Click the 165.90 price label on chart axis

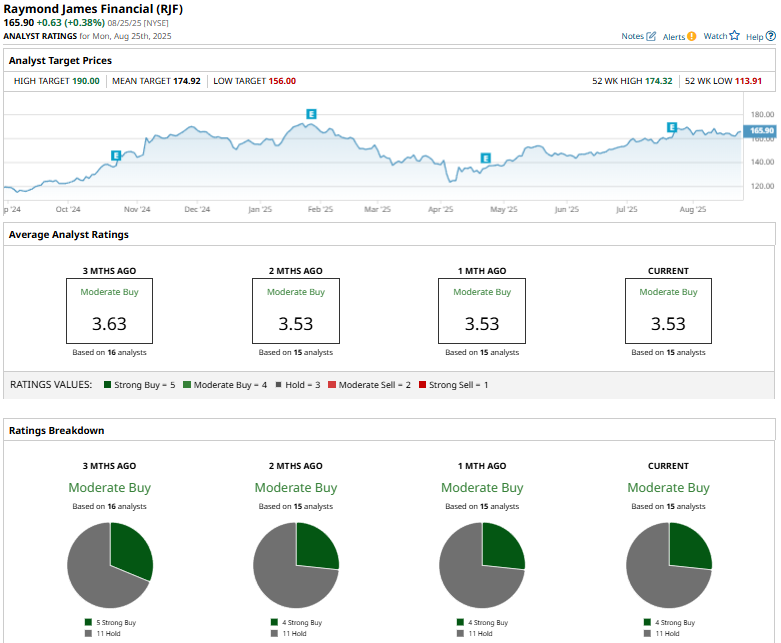[761, 130]
